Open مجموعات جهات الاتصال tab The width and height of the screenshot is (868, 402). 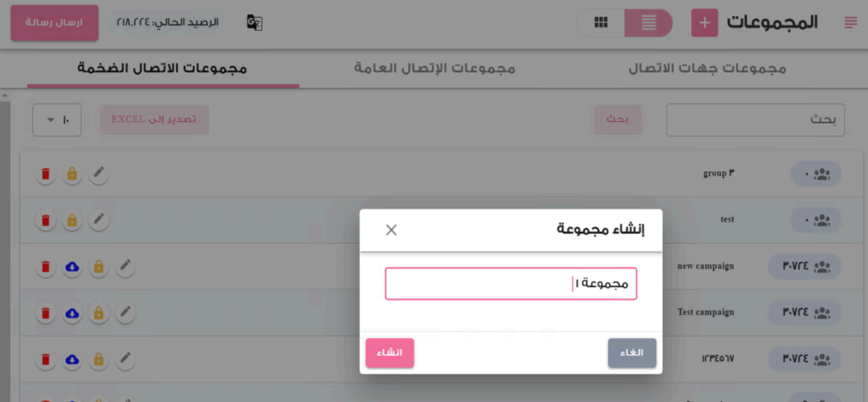(707, 69)
